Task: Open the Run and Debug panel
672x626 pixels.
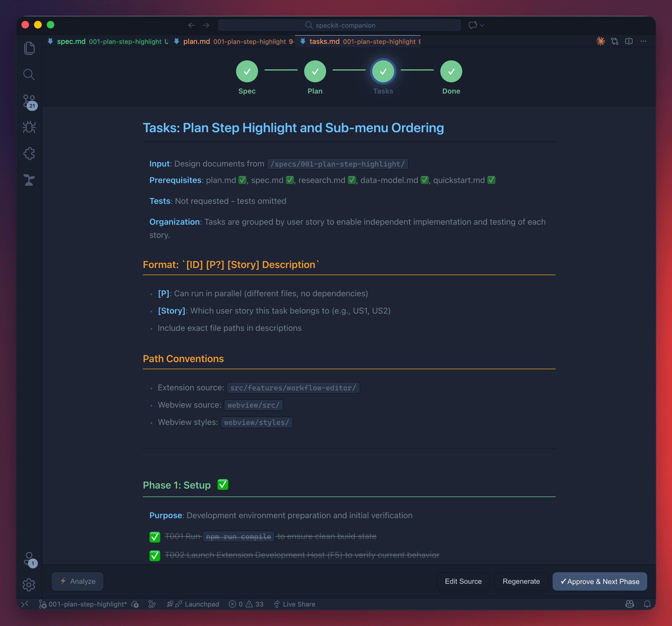Action: click(x=29, y=127)
